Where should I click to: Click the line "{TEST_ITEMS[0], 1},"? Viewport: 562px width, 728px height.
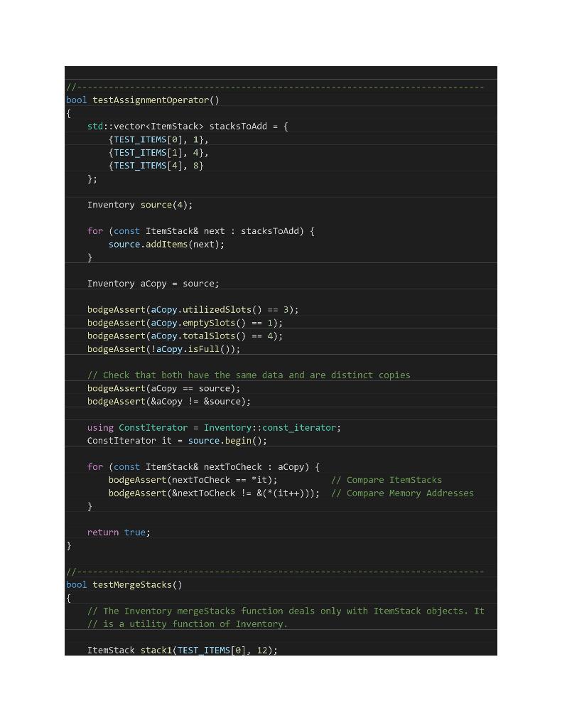click(x=158, y=139)
